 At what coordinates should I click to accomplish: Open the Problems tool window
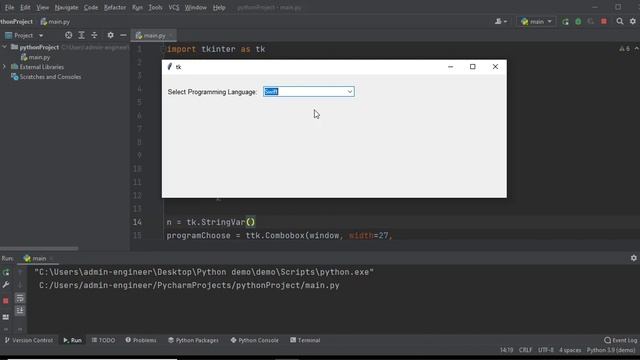(141, 340)
